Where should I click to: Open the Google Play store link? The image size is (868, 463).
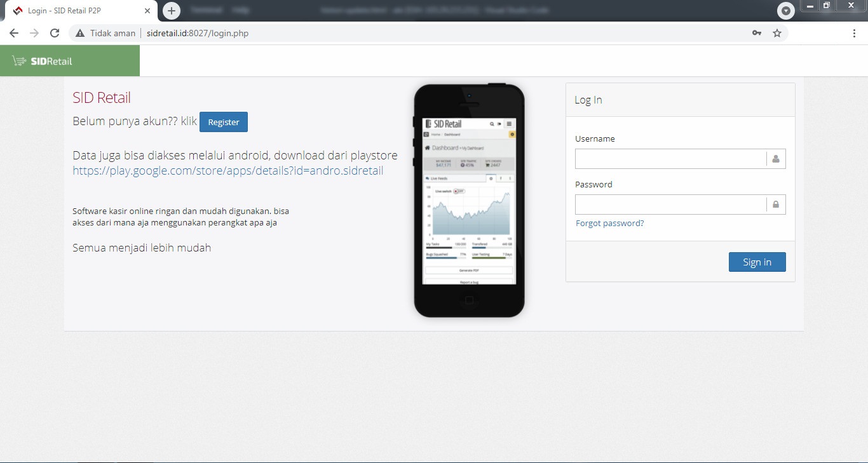pos(227,171)
